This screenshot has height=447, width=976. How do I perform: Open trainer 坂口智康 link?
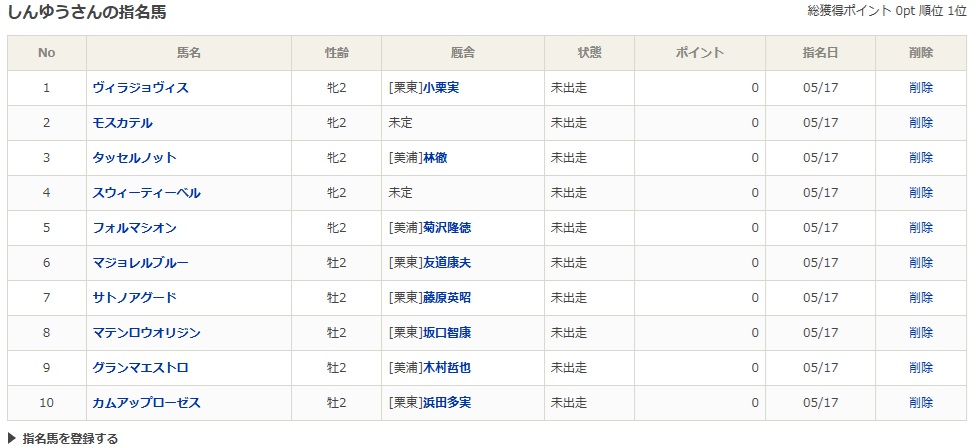446,333
